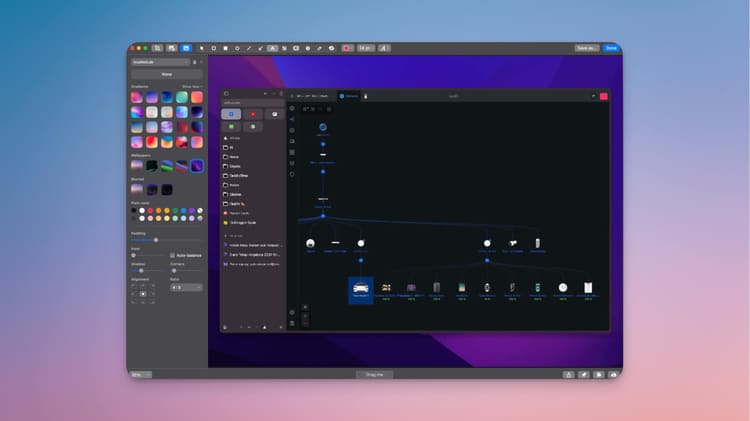Enable the Auto-balance checkbox
The height and width of the screenshot is (421, 750).
click(x=172, y=255)
